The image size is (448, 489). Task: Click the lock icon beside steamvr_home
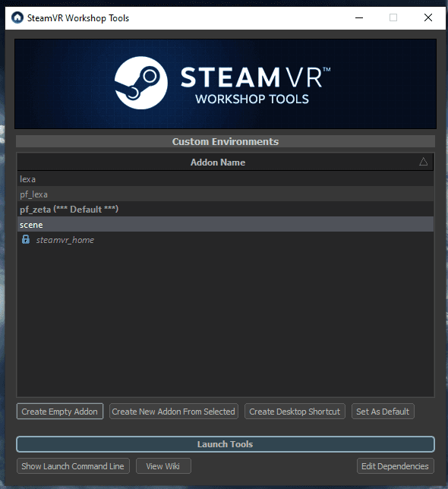[26, 239]
